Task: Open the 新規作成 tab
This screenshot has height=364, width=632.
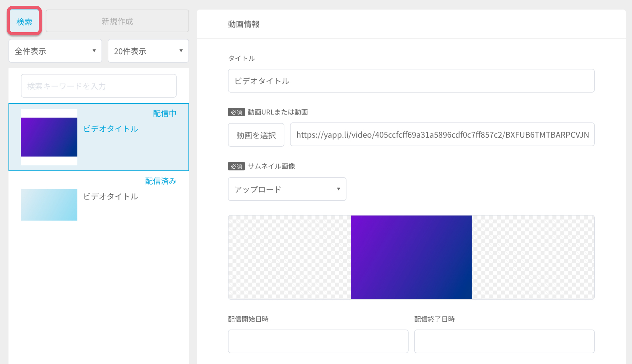Action: pos(117,21)
